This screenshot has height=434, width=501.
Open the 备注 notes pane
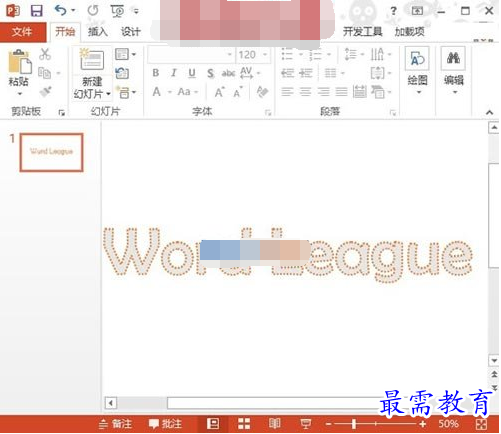point(115,424)
